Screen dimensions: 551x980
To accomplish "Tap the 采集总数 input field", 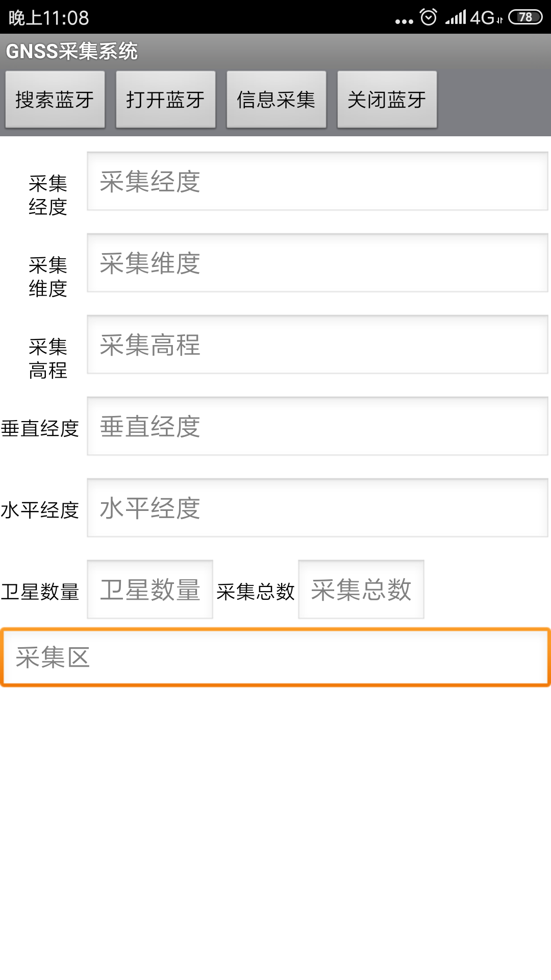I will (x=361, y=590).
